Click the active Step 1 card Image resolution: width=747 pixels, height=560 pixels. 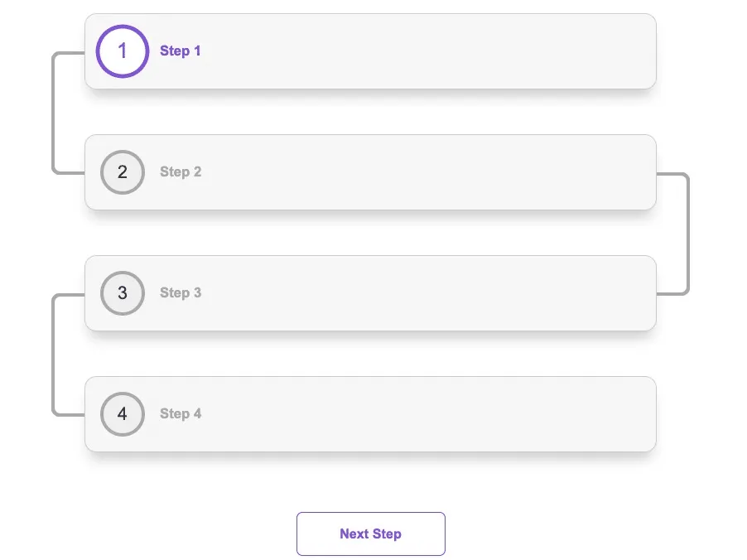coord(370,51)
